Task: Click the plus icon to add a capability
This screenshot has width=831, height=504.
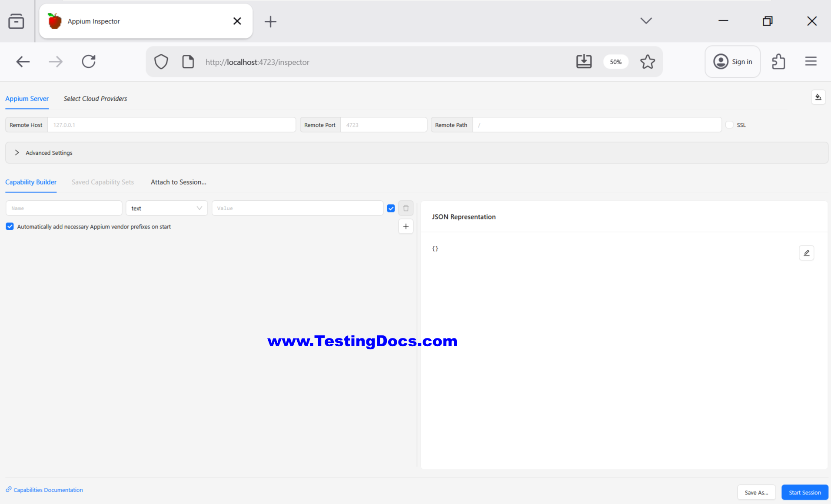Action: 406,226
